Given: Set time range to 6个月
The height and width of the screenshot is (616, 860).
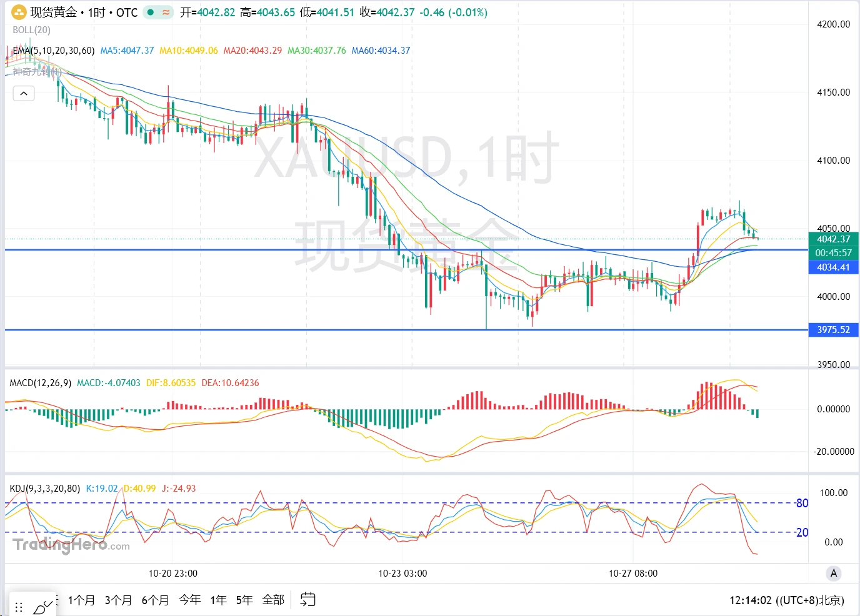Looking at the screenshot, I should 155,600.
